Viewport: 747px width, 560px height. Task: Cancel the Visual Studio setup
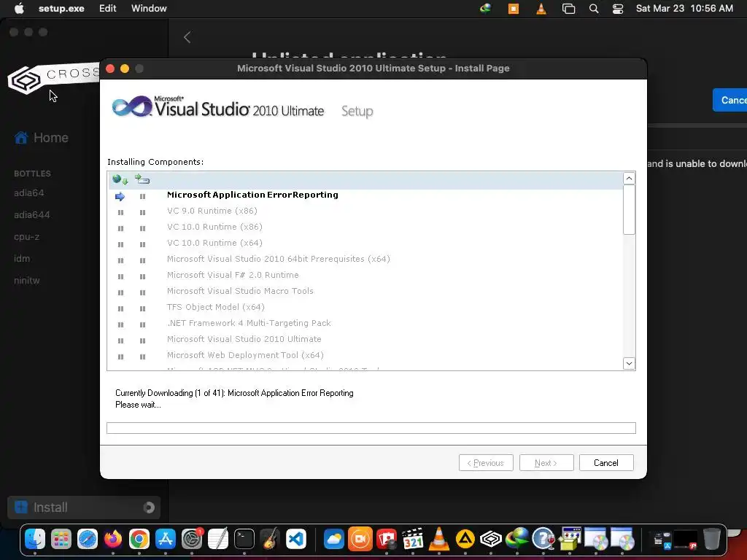click(x=606, y=463)
